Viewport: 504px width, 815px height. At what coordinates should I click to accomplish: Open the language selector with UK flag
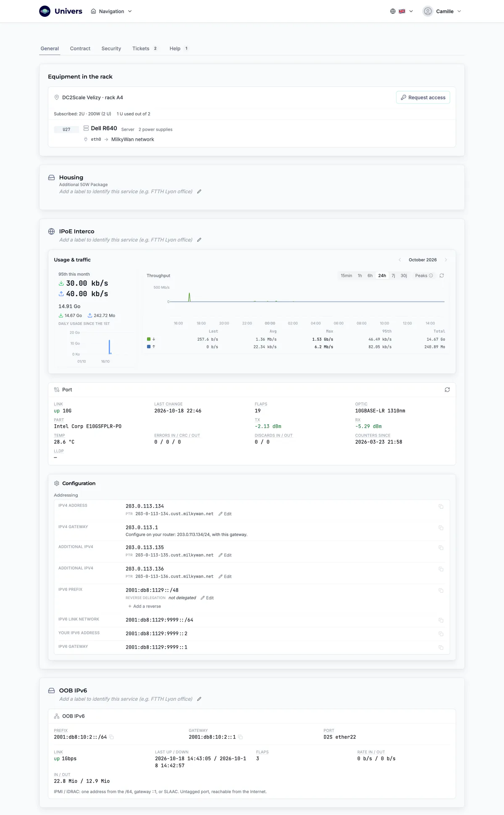coord(402,11)
